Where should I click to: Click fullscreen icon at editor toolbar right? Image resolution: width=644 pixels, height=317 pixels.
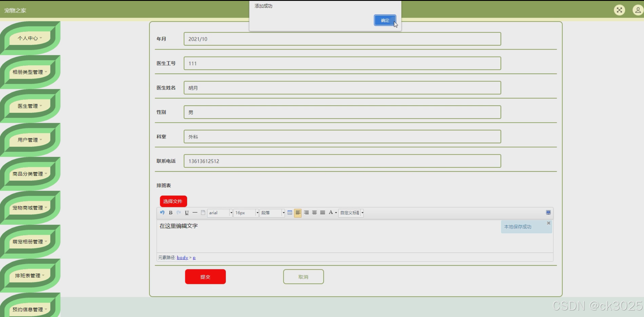(548, 212)
